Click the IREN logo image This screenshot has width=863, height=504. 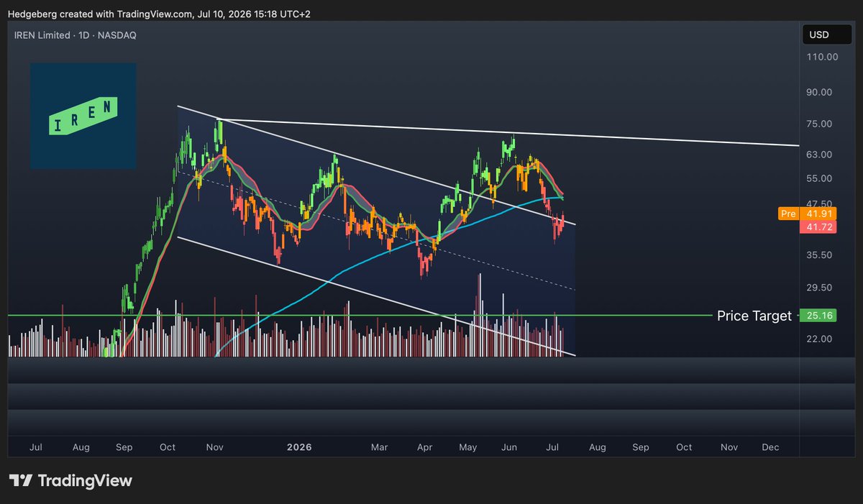tap(83, 116)
